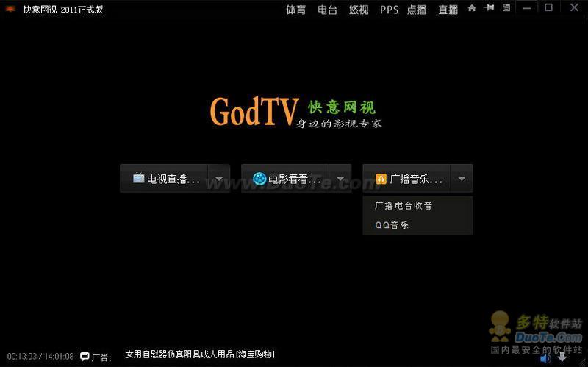
Task: Expand the 电影看看 dropdown arrow
Action: click(x=340, y=179)
